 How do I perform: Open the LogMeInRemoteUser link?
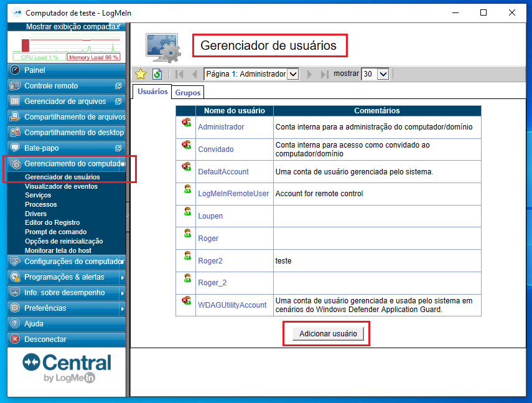coord(233,194)
